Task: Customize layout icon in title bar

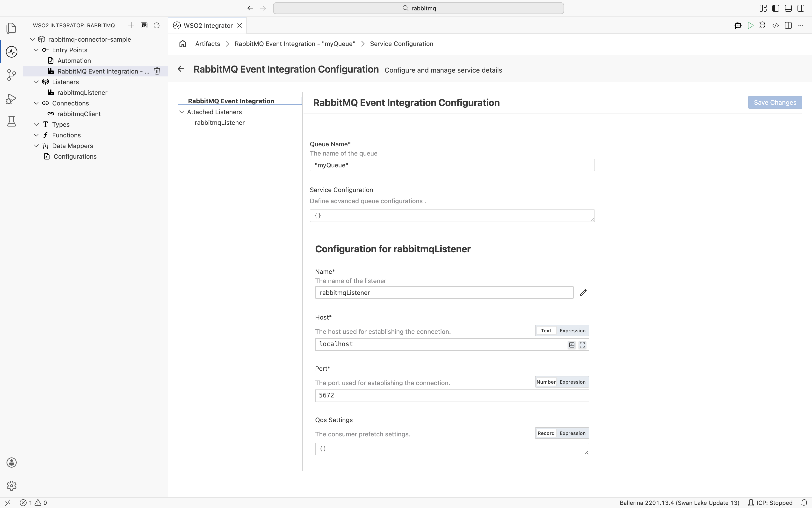Action: pos(763,8)
